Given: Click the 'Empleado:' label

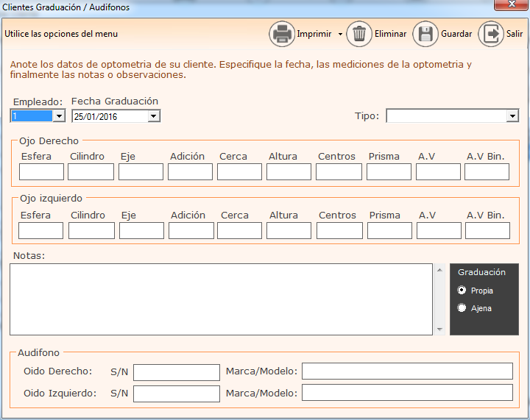Looking at the screenshot, I should coord(38,102).
